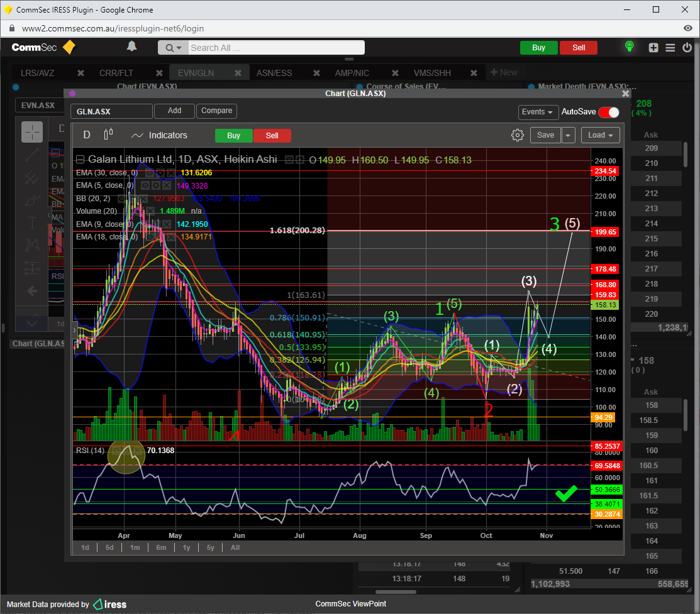Open the hamburger main menu icon

click(670, 48)
